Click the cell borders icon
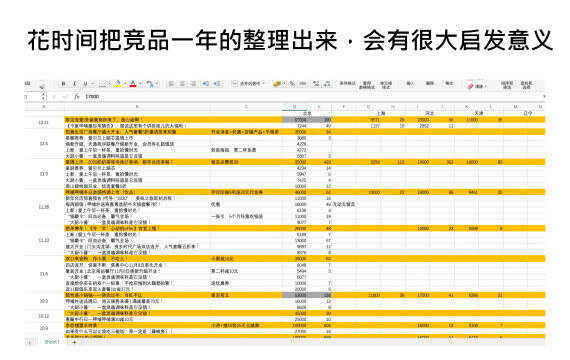This screenshot has height=360, width=570. pyautogui.click(x=103, y=84)
